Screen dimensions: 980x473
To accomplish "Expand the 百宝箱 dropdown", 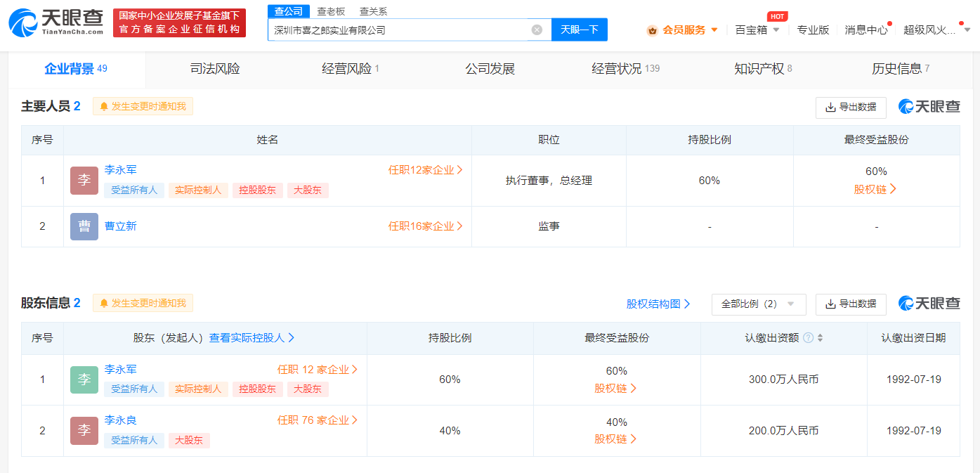I will (776, 30).
